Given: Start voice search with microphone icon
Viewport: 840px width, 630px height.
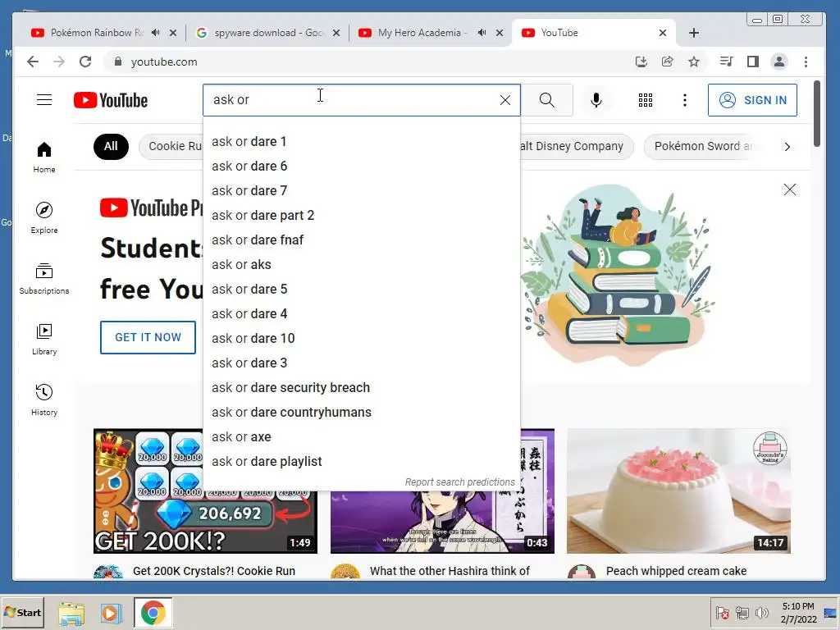Looking at the screenshot, I should [x=596, y=100].
